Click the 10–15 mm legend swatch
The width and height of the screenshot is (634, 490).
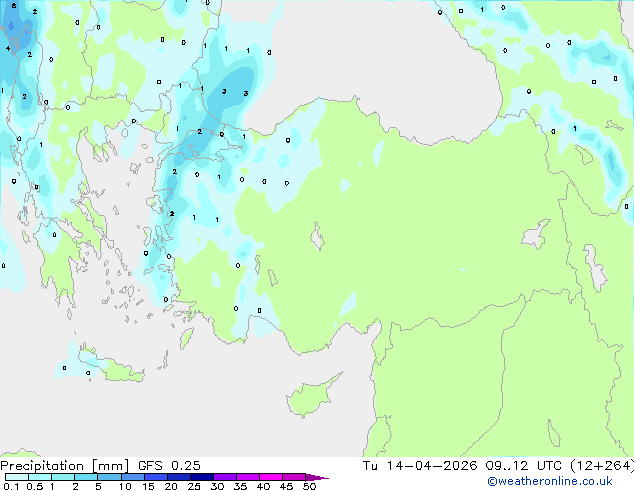(132, 477)
